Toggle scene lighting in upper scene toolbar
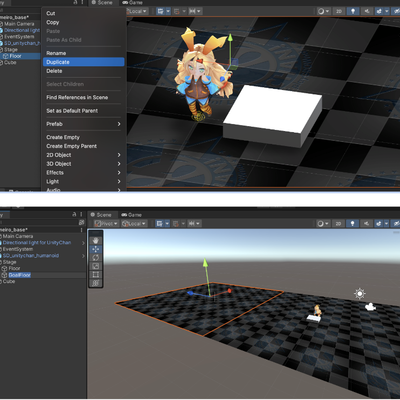The height and width of the screenshot is (400, 400). (x=353, y=11)
